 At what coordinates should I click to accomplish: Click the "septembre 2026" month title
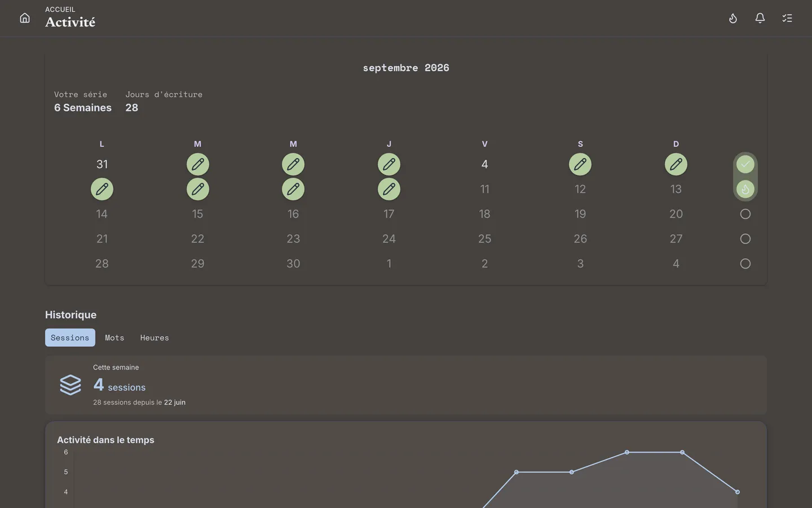click(x=406, y=68)
